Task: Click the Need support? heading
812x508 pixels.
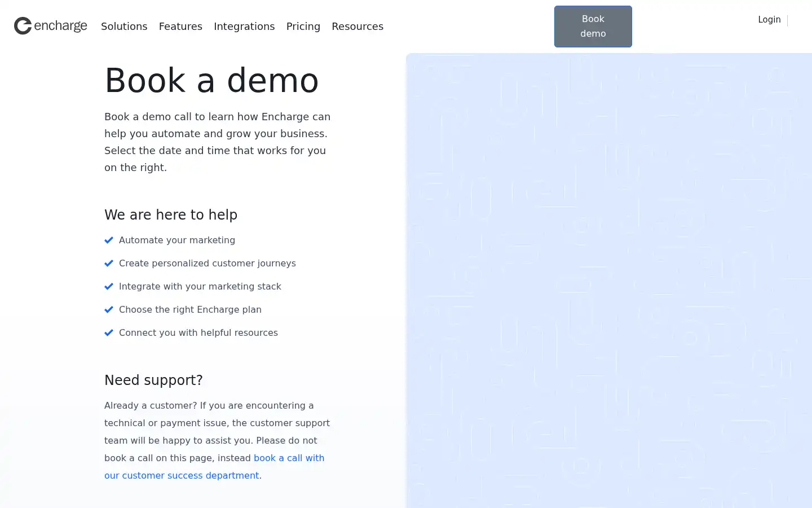Action: point(153,380)
